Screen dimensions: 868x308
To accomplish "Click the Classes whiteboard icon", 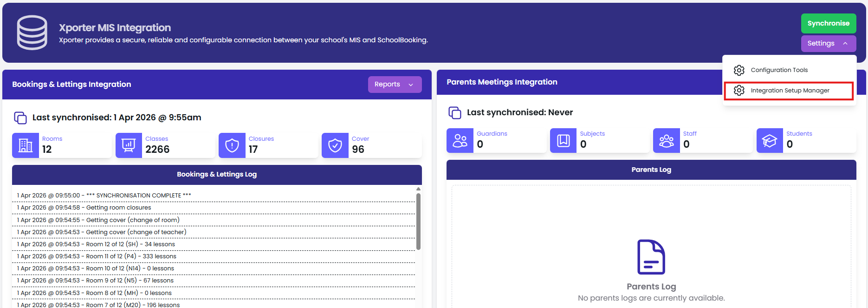I will (x=129, y=145).
